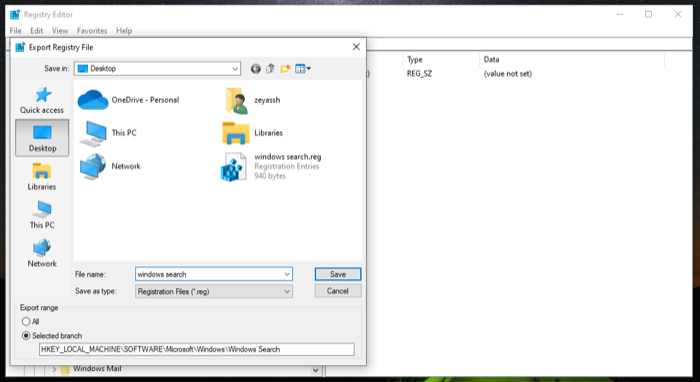This screenshot has width=700, height=382.
Task: Open This PC in the places sidebar
Action: click(42, 215)
